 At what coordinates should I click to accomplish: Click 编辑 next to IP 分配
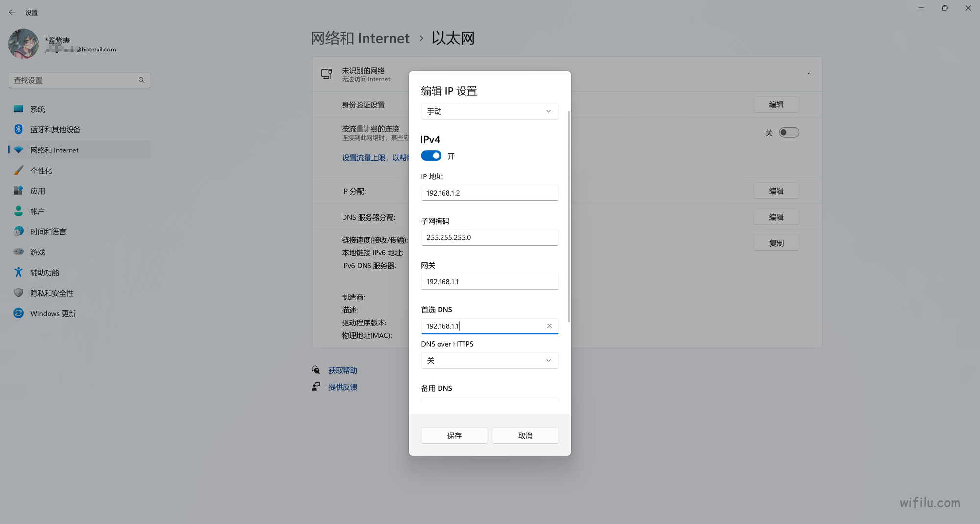click(776, 191)
